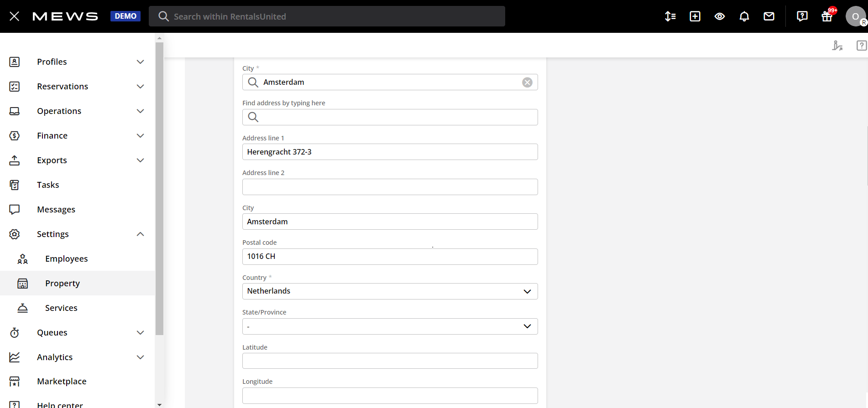Click the Exports upload icon
The width and height of the screenshot is (868, 408).
(15, 160)
